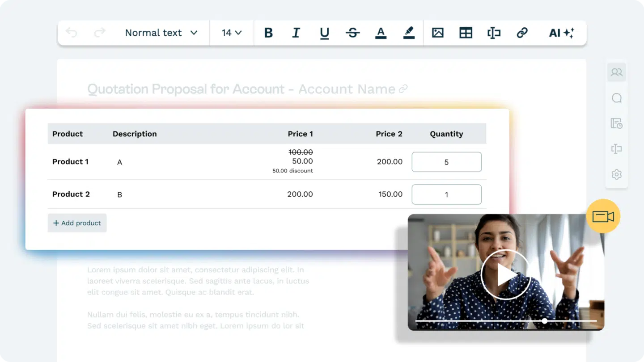Open the comments panel in the sidebar
This screenshot has height=362, width=644.
coord(617,98)
